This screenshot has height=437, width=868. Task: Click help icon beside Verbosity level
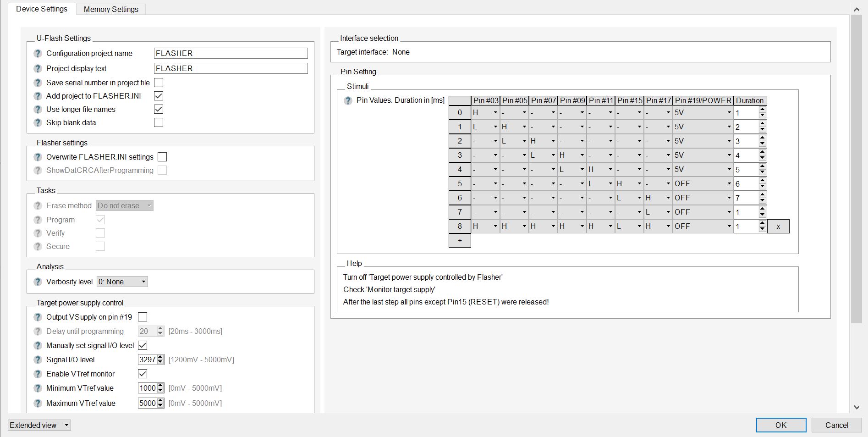pyautogui.click(x=38, y=282)
